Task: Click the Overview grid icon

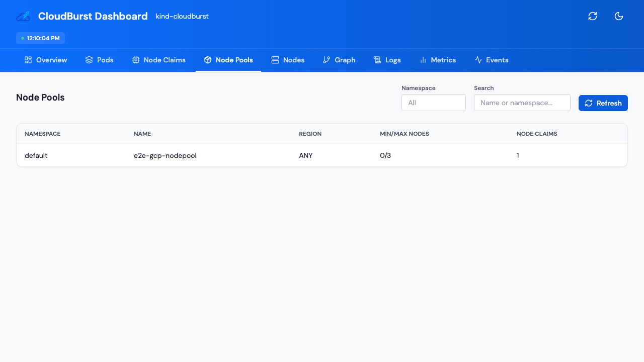Action: (28, 60)
